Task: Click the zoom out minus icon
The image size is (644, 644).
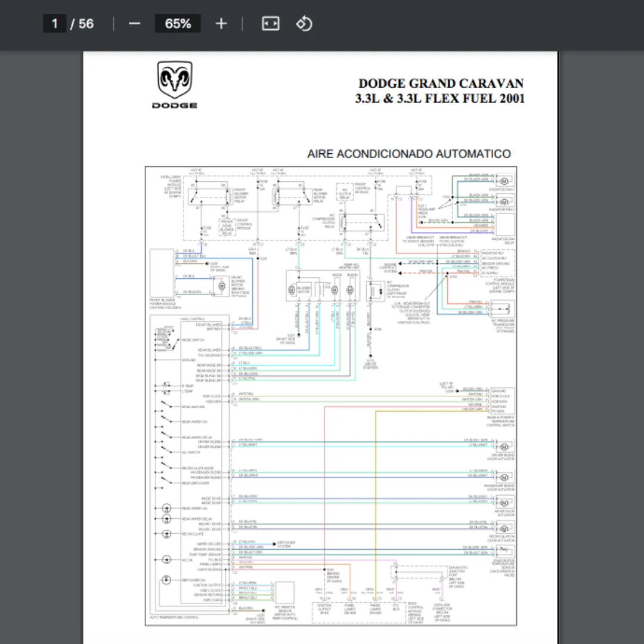Action: [x=134, y=24]
